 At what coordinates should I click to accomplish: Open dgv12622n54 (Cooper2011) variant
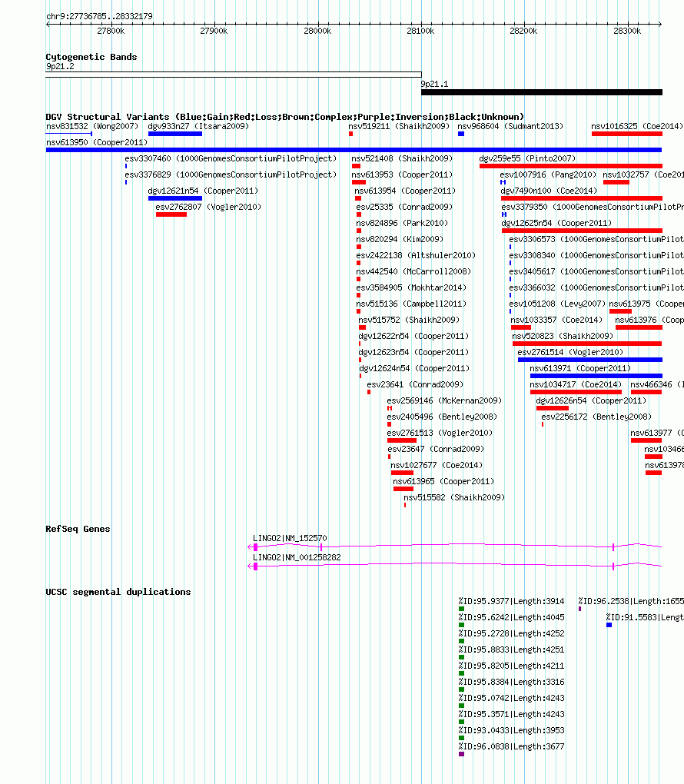point(414,336)
